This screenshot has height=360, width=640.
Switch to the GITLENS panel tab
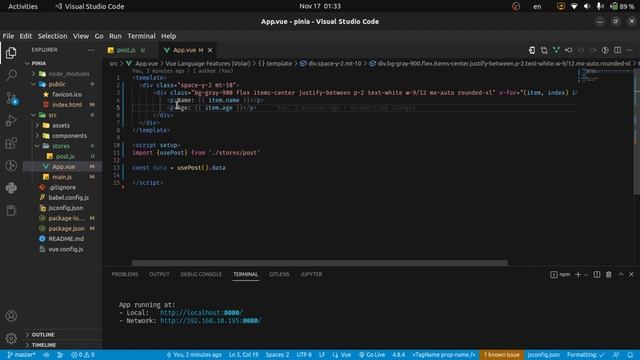279,274
